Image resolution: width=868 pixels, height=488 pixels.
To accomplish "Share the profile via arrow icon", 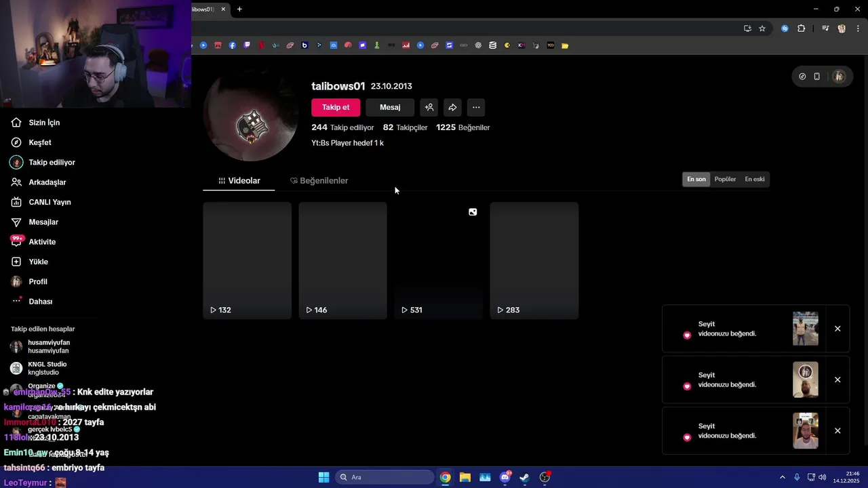I will click(x=452, y=107).
